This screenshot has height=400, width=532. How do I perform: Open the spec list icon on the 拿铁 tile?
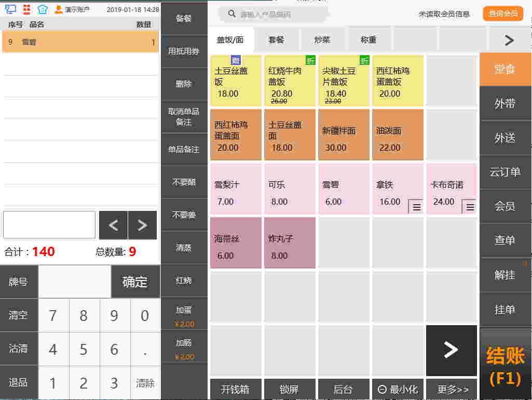(416, 207)
